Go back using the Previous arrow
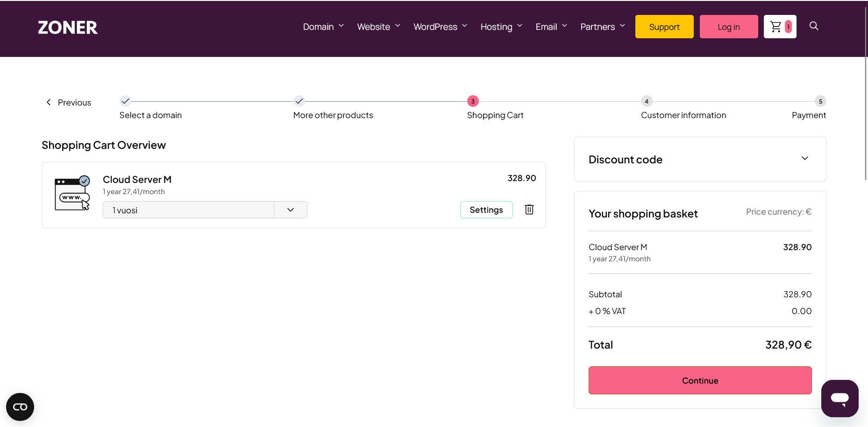The width and height of the screenshot is (868, 427). [68, 102]
